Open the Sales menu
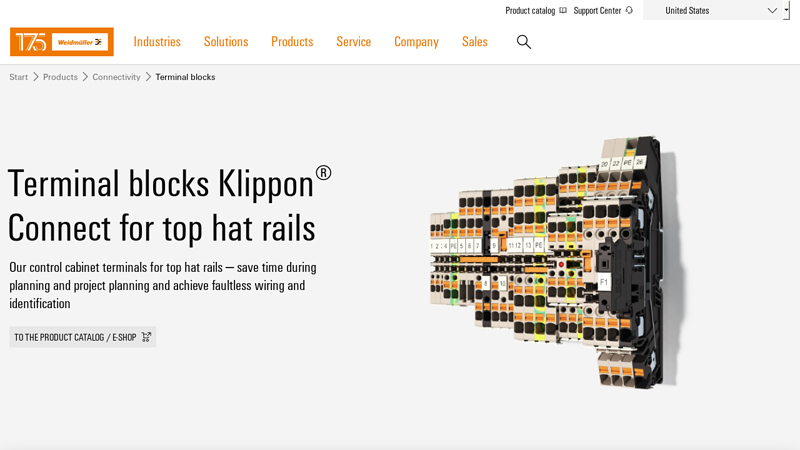This screenshot has width=800, height=450. pos(475,42)
